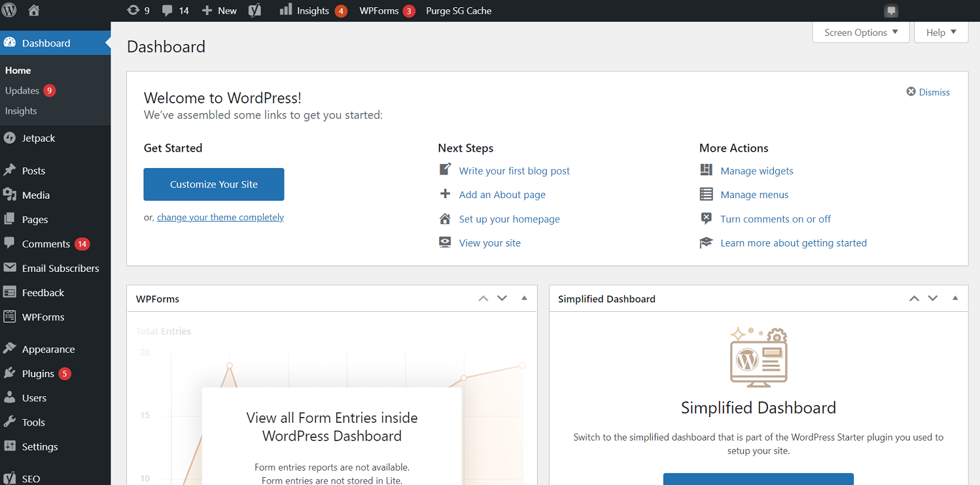Add new content with the New button
This screenshot has width=980, height=485.
click(x=219, y=10)
